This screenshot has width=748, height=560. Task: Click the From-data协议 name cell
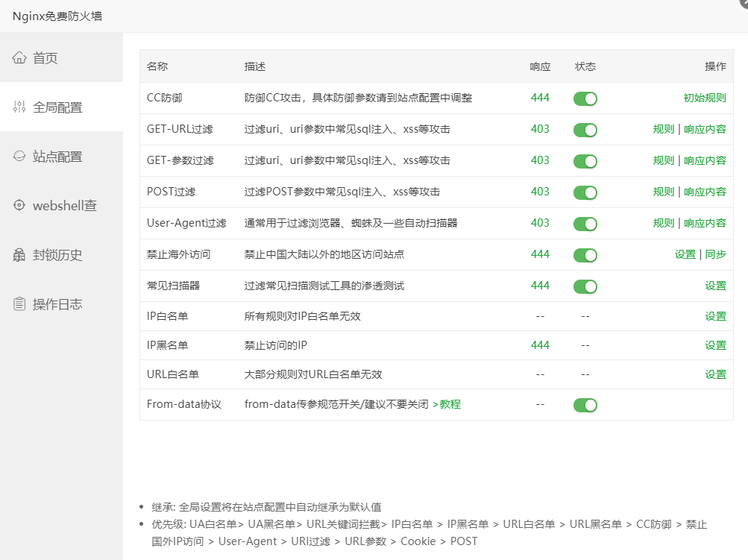pos(184,404)
